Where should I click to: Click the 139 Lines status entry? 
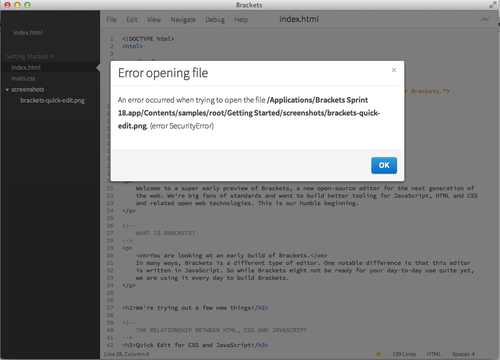tap(404, 354)
